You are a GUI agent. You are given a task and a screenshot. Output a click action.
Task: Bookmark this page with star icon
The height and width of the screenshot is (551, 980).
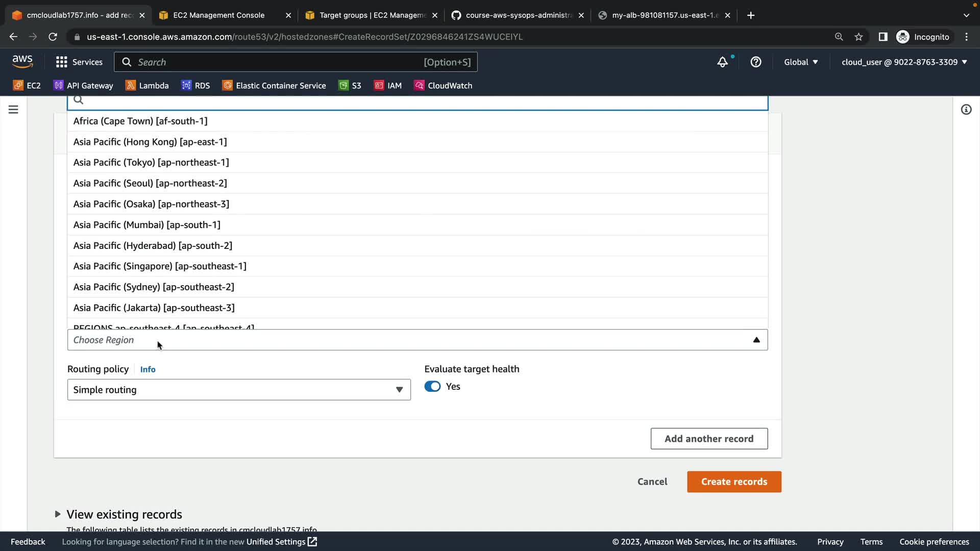[x=859, y=37]
